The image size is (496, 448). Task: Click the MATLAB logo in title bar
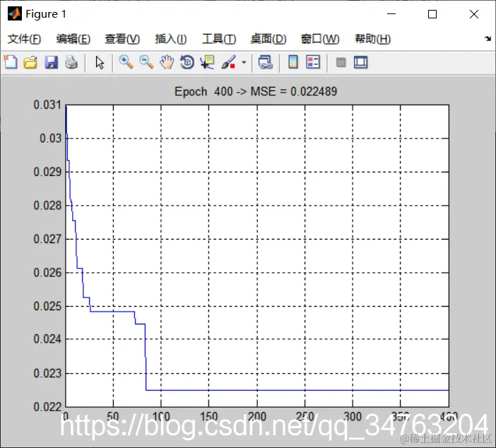[x=15, y=14]
